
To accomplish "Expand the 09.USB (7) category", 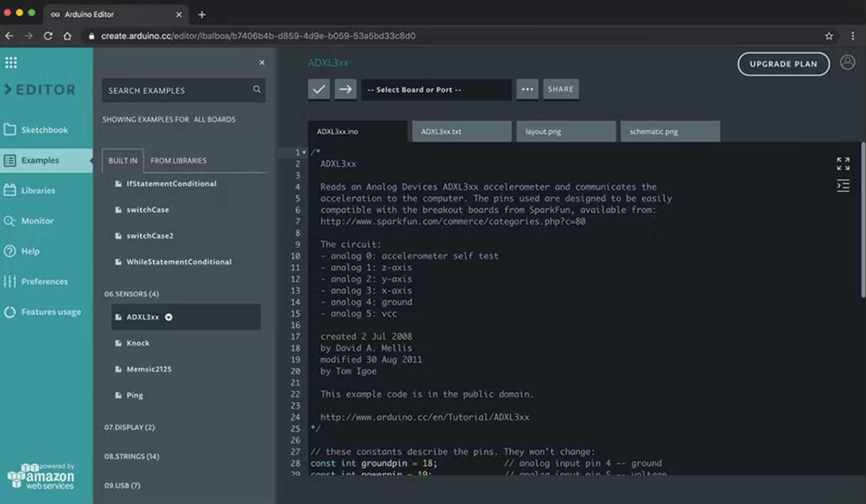I will click(x=122, y=485).
